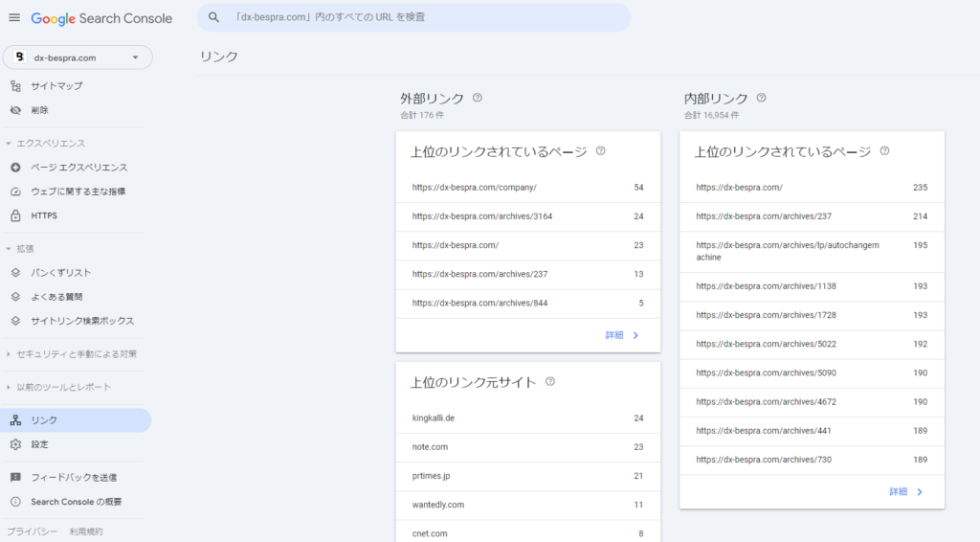980x542 pixels.
Task: Click the links network icon
Action: click(15, 420)
